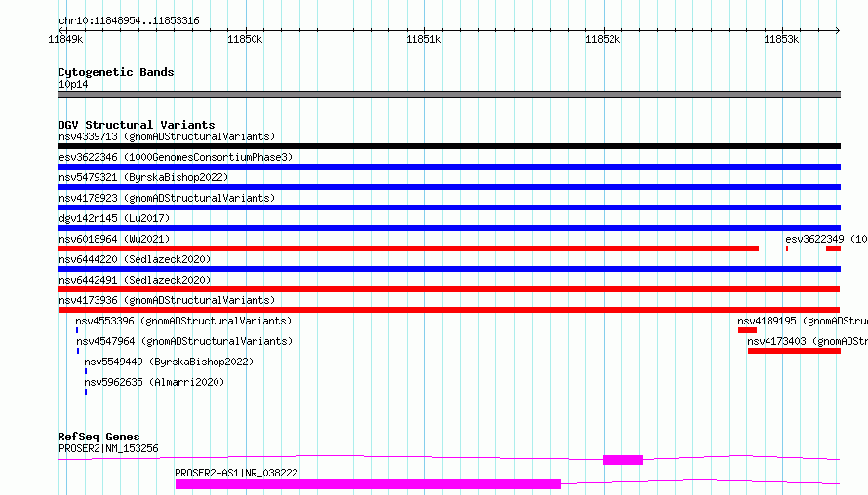This screenshot has width=868, height=495.
Task: Click the PROSER2-AS1|NR_038222 gene label
Action: 236,473
